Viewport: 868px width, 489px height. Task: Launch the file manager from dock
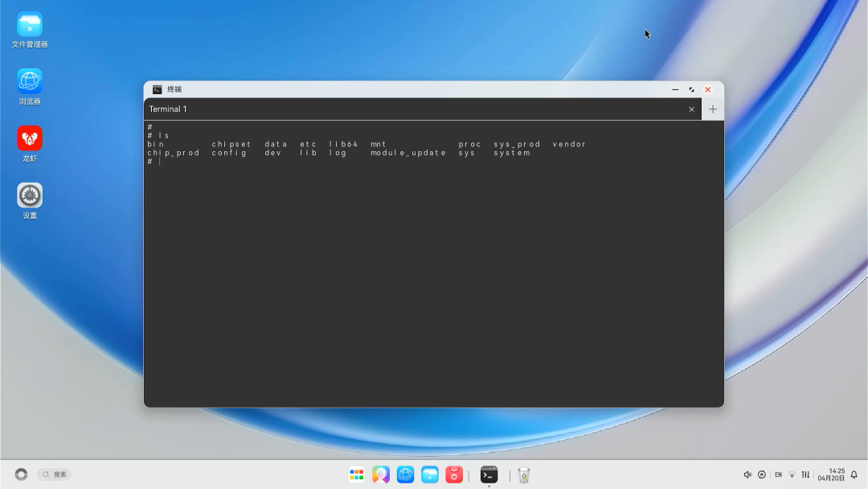click(429, 475)
